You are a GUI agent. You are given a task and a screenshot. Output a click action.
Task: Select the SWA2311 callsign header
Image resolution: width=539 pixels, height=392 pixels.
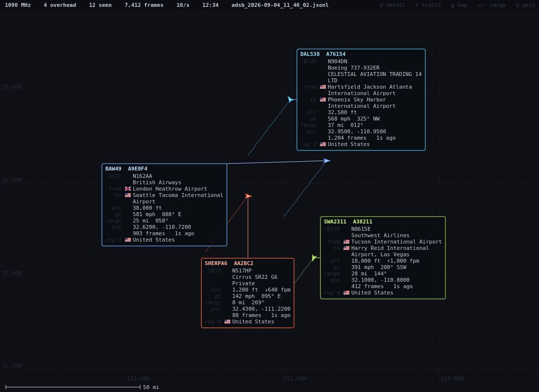[335, 222]
